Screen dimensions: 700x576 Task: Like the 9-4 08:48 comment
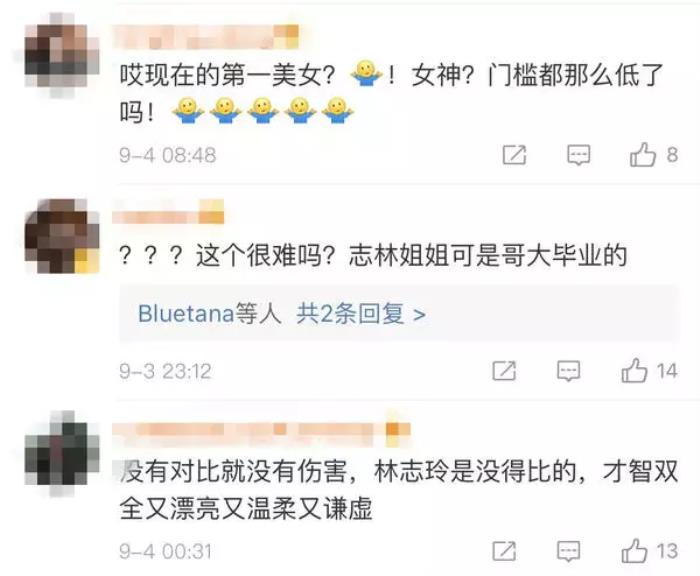click(643, 154)
